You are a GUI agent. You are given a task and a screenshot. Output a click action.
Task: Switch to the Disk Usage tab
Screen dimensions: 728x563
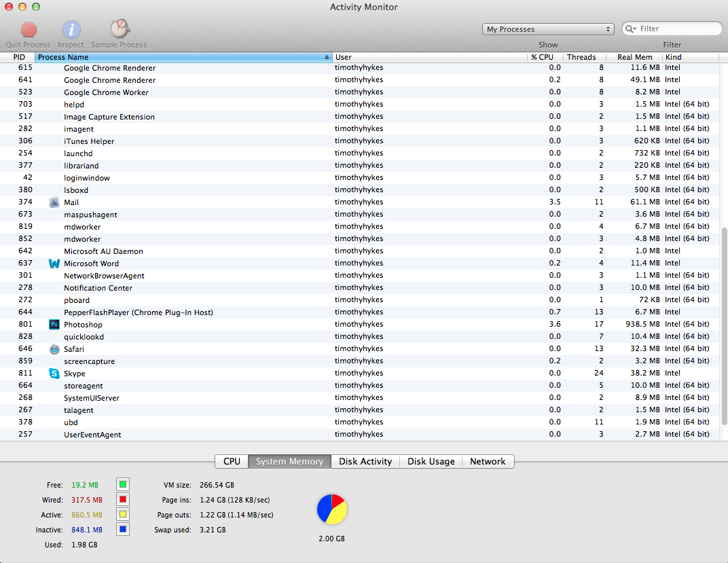point(431,461)
